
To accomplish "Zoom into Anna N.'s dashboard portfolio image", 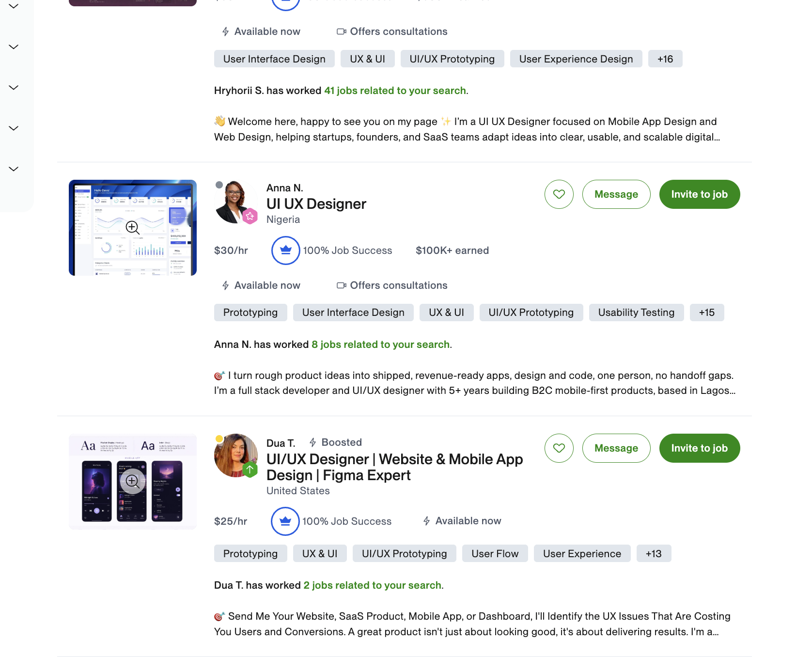I will coord(133,228).
